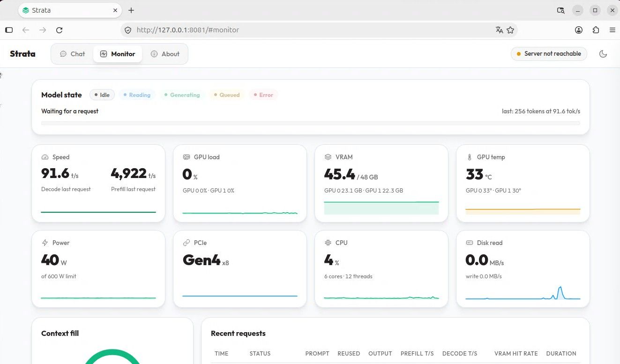This screenshot has height=364, width=620.
Task: Click the VRAM layers icon
Action: tap(328, 157)
